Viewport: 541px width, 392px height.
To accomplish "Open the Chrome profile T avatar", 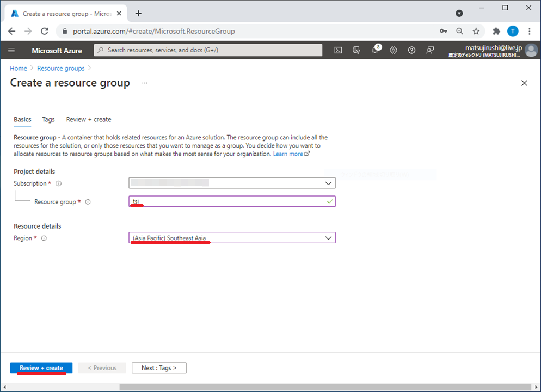I will tap(513, 31).
